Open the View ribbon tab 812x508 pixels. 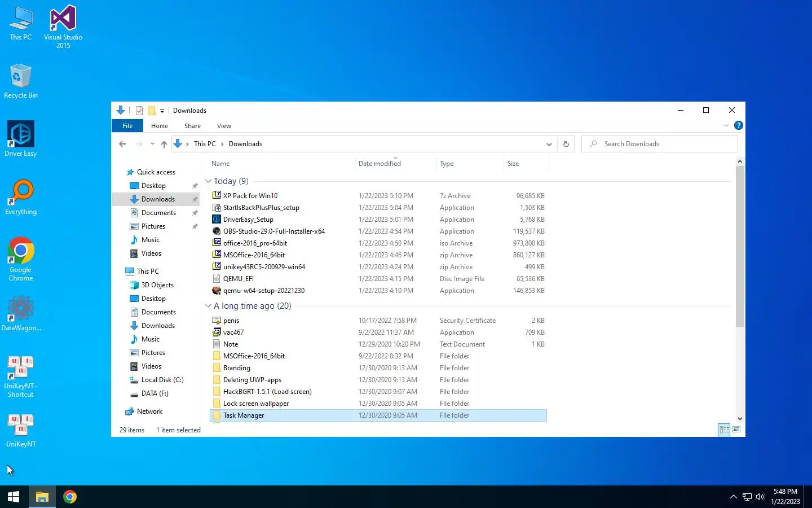pyautogui.click(x=224, y=126)
